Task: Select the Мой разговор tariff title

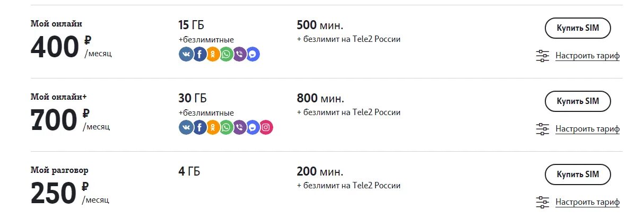Action: pyautogui.click(x=59, y=170)
